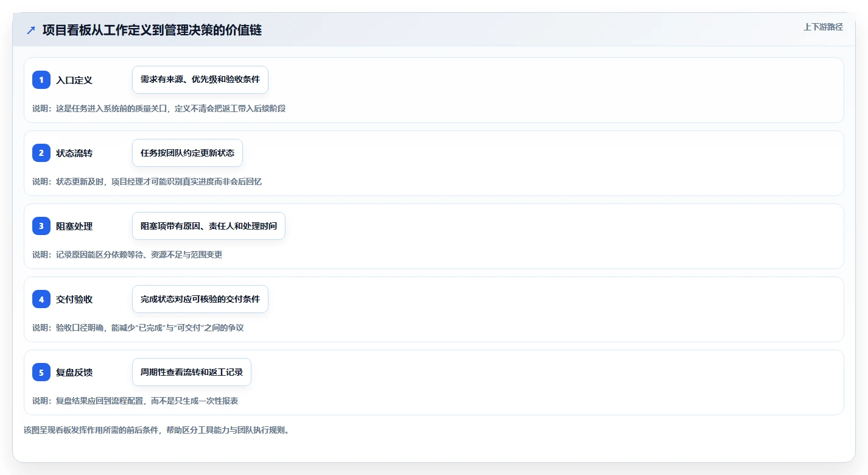The image size is (868, 475).
Task: Click the 入口定义 step title
Action: 74,80
